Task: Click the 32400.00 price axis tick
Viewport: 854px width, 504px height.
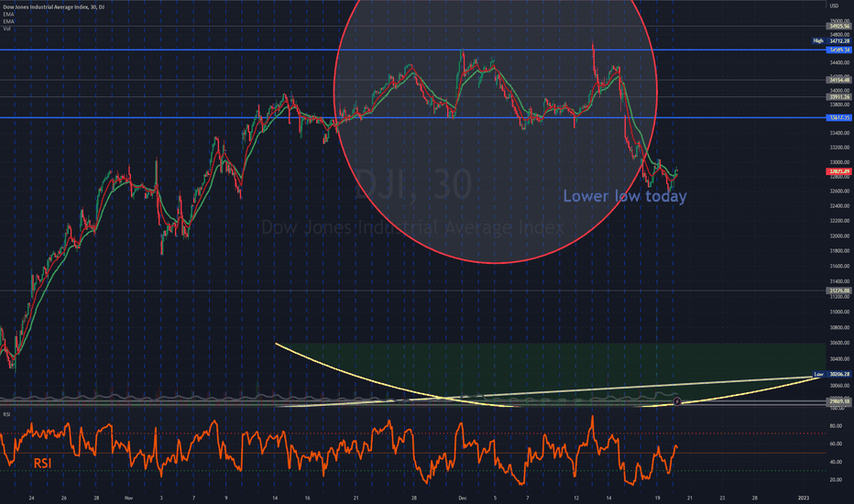Action: tap(839, 206)
